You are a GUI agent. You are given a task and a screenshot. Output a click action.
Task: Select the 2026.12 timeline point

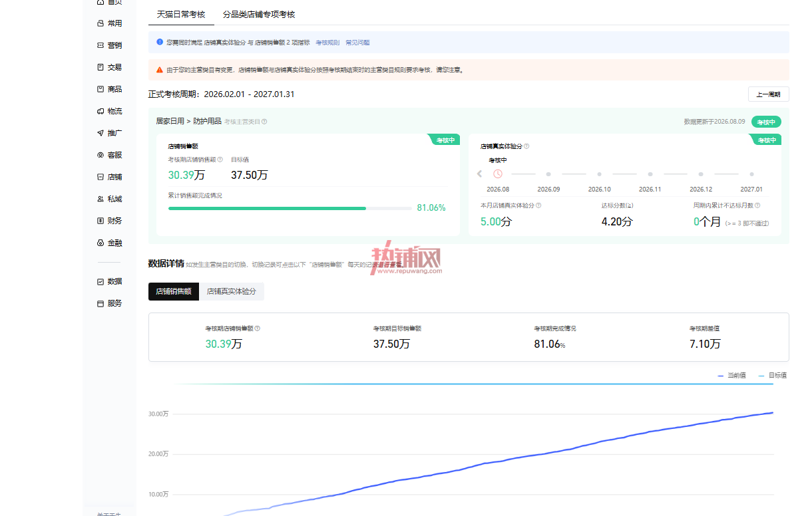point(701,174)
